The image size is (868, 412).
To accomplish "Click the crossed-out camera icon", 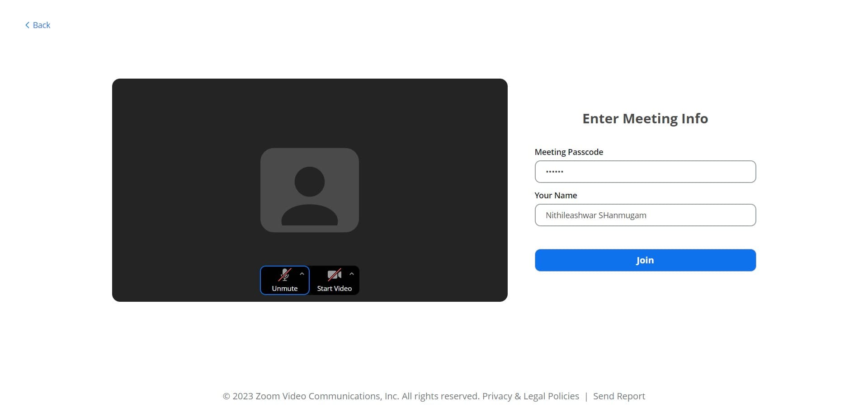I will click(x=334, y=274).
